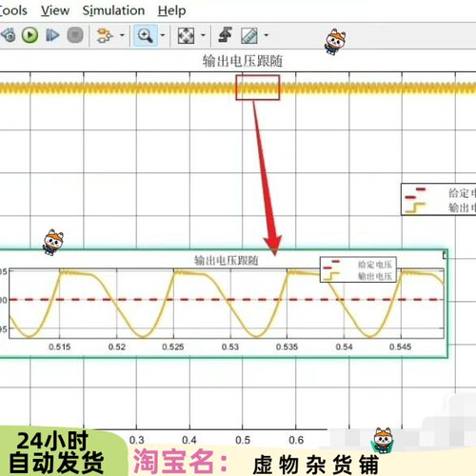The image size is (476, 476).
Task: Click the 0.53 tick label on inset axis
Action: click(x=230, y=347)
